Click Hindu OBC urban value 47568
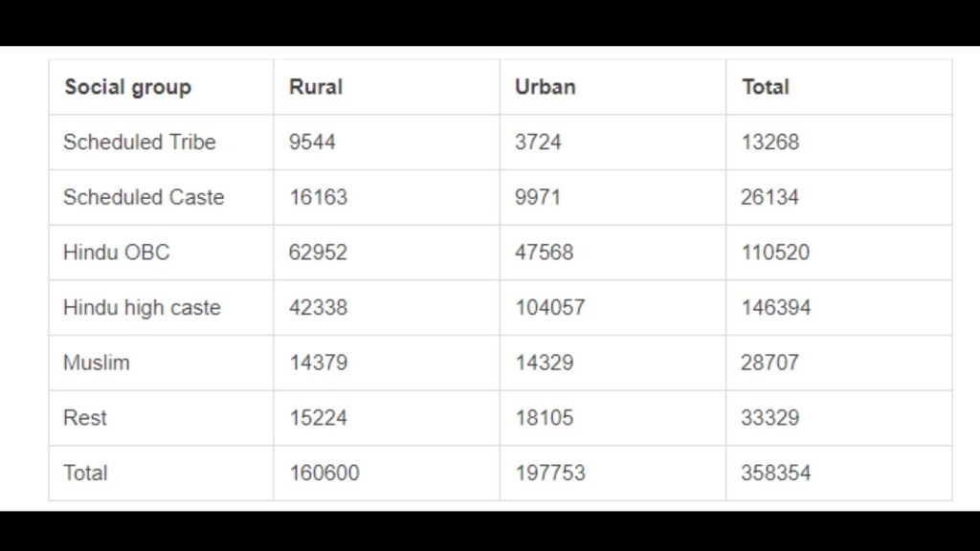This screenshot has height=551, width=980. click(x=544, y=253)
